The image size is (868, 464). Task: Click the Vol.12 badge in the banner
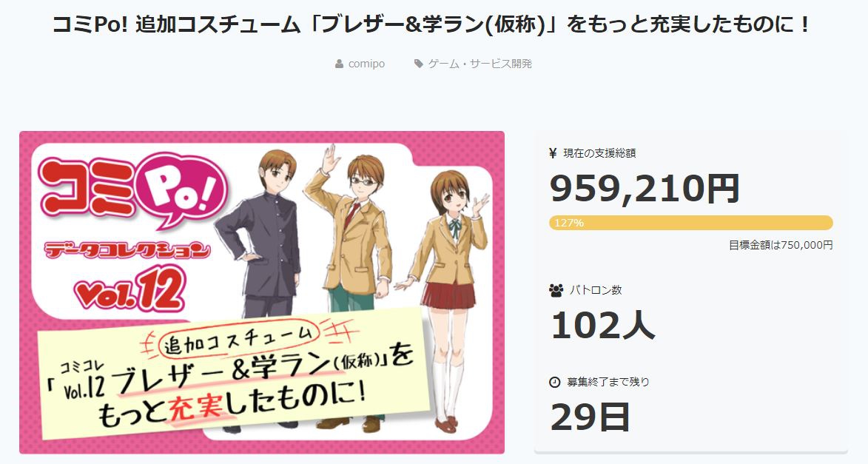tap(129, 290)
